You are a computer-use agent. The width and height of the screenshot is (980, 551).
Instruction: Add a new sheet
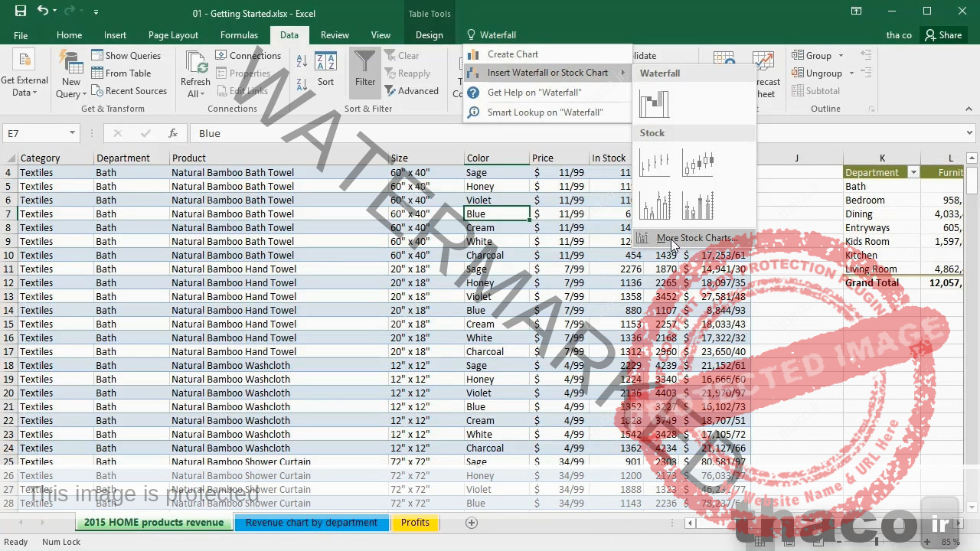472,523
